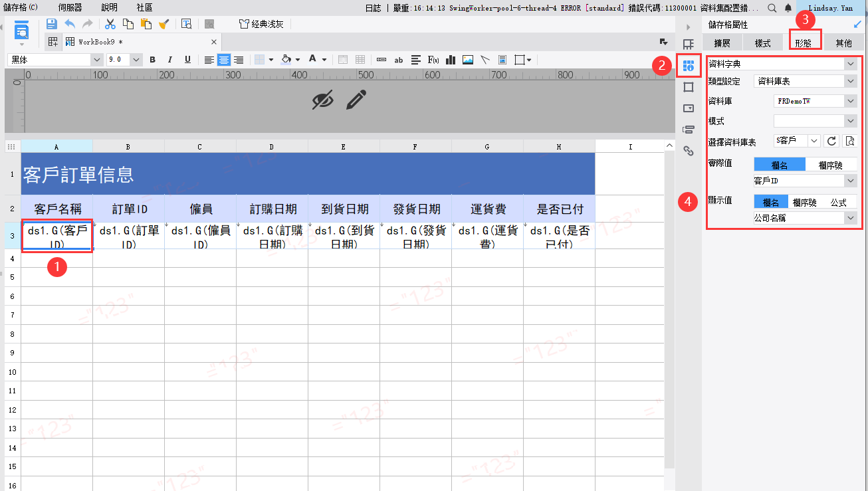Undo the last action
The height and width of the screenshot is (491, 868).
[70, 24]
